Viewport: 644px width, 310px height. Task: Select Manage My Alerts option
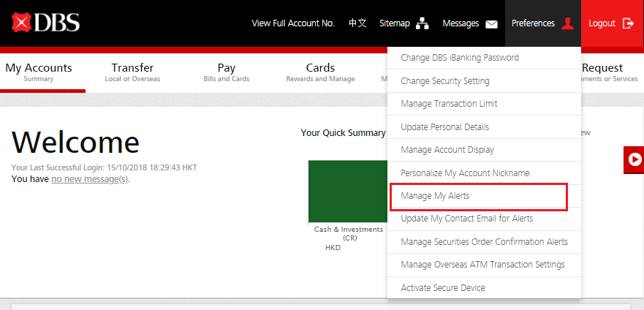pos(435,196)
